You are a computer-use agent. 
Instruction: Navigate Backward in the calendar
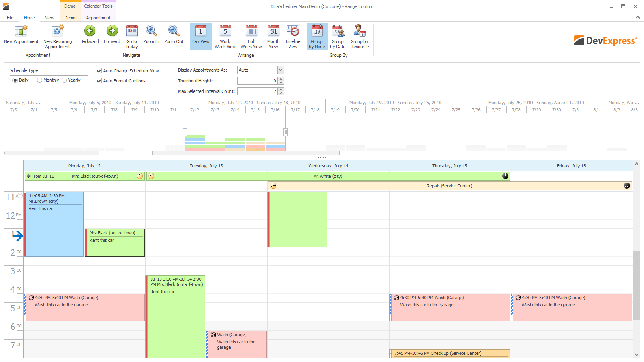click(89, 37)
